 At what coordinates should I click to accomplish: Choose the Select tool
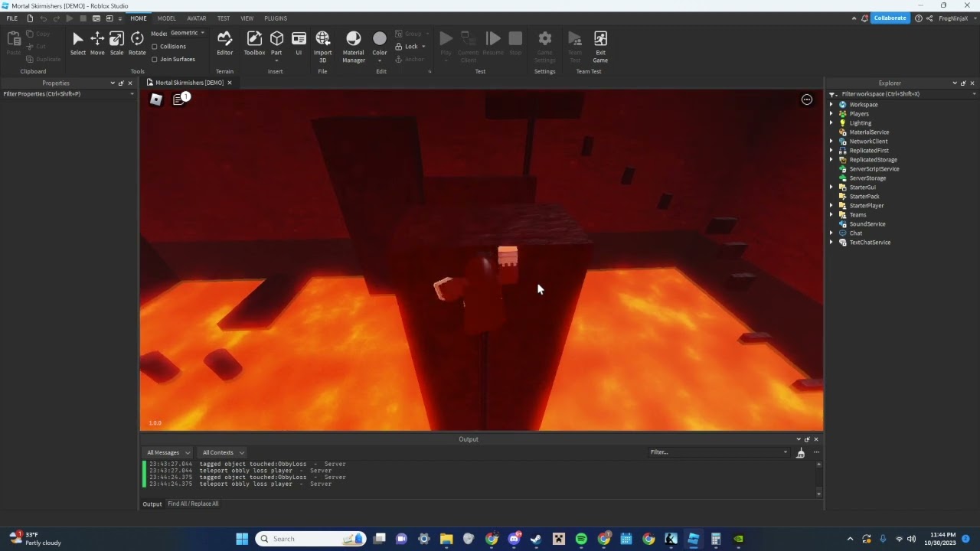(x=78, y=44)
